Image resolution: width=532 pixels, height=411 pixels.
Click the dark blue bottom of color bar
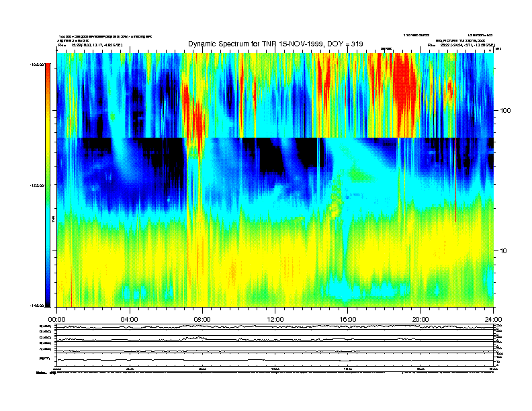[x=48, y=298]
